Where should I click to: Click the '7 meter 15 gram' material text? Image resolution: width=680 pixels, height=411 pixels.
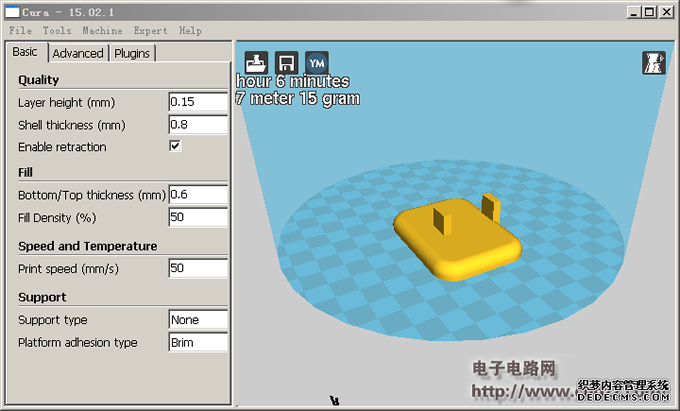pos(298,98)
